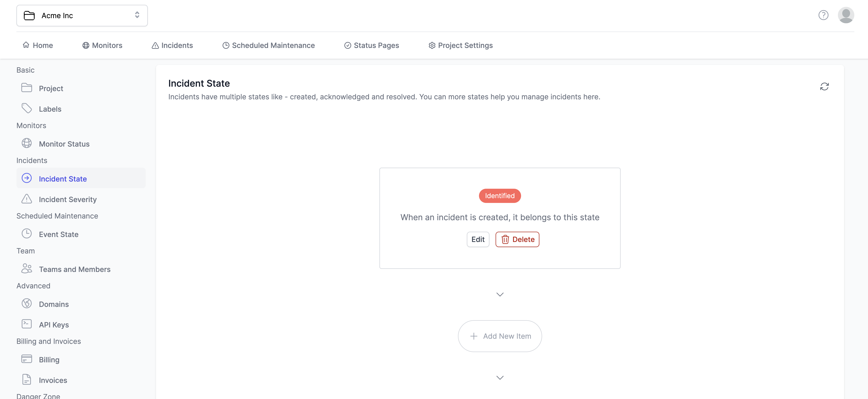
Task: Go to the Home tab
Action: (38, 45)
